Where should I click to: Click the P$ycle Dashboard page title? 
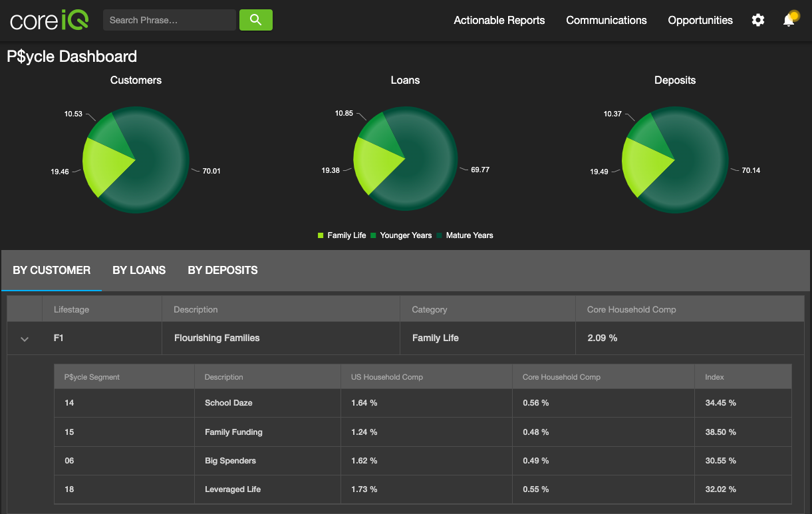pyautogui.click(x=72, y=57)
